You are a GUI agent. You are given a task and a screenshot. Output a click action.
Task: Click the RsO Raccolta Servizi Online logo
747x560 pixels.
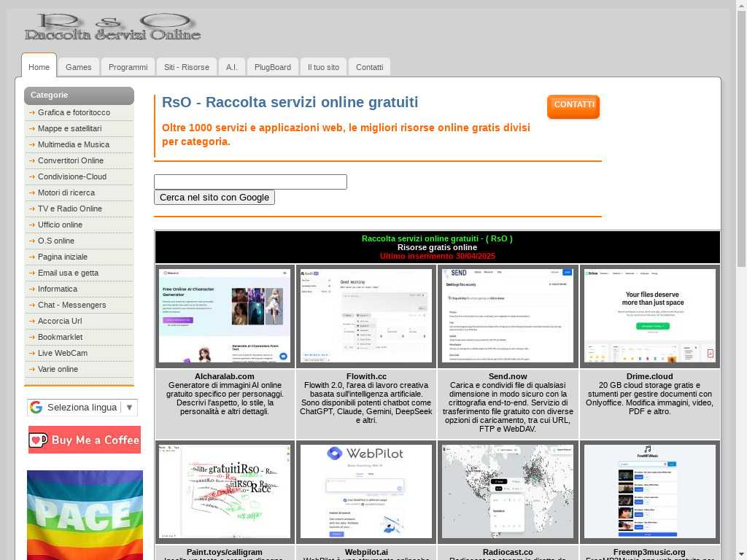tap(112, 27)
